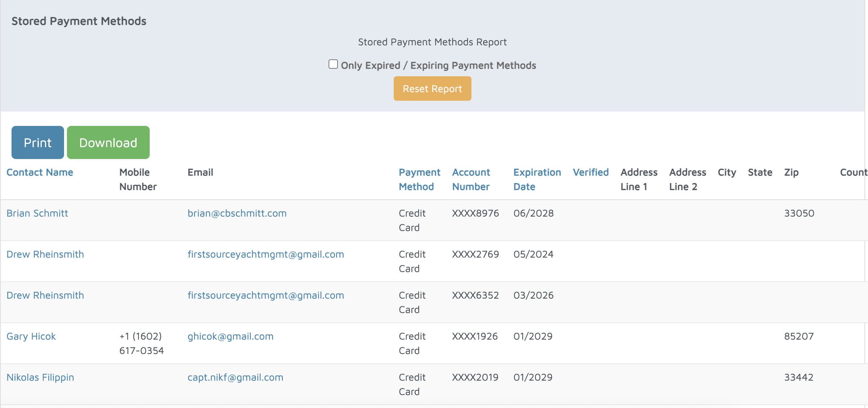The height and width of the screenshot is (408, 868).
Task: Sort by Expiration Date column header
Action: [537, 179]
